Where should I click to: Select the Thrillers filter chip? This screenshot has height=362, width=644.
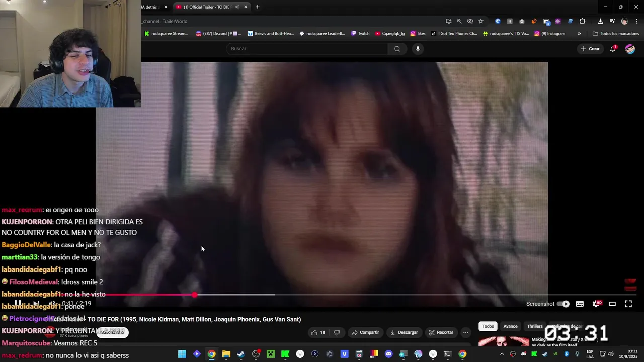pos(534,326)
